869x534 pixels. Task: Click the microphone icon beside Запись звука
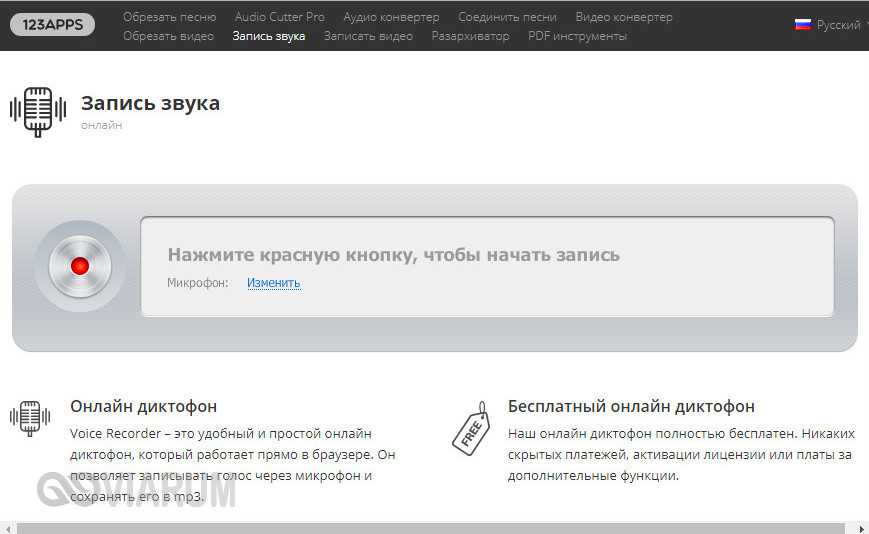click(37, 110)
